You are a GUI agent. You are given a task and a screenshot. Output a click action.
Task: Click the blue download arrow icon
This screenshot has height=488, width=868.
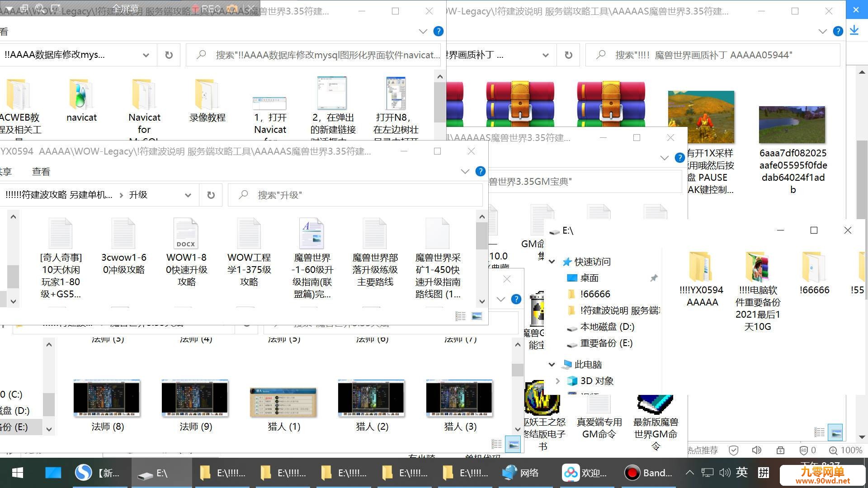click(854, 30)
